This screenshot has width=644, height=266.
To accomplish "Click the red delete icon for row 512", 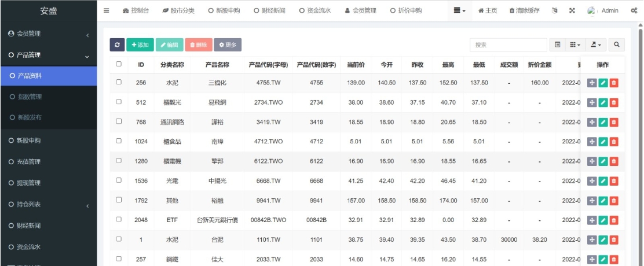I will click(x=614, y=102).
